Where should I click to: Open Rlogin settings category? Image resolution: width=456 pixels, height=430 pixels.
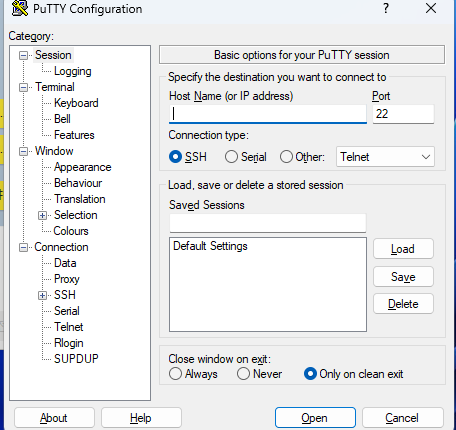(x=69, y=343)
